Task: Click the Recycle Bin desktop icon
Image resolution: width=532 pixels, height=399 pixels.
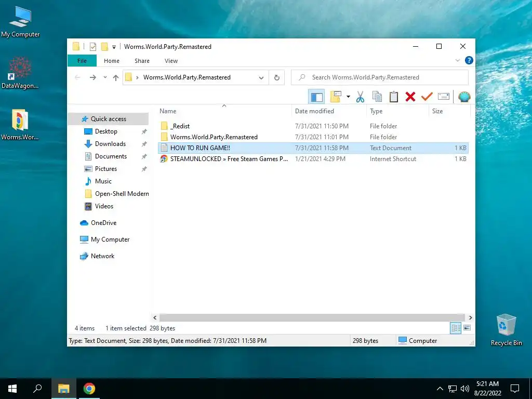Action: pyautogui.click(x=506, y=330)
